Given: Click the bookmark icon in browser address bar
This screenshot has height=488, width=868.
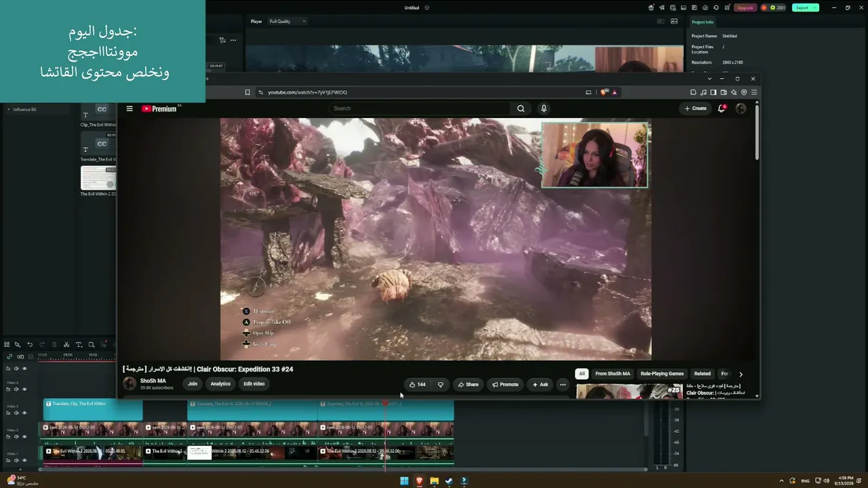Looking at the screenshot, I should (x=248, y=92).
